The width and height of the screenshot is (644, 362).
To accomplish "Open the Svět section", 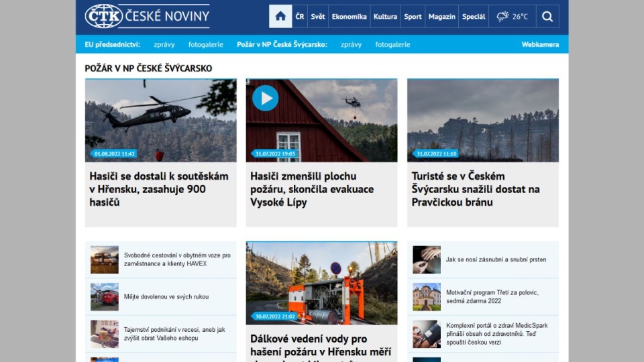I will tap(318, 16).
